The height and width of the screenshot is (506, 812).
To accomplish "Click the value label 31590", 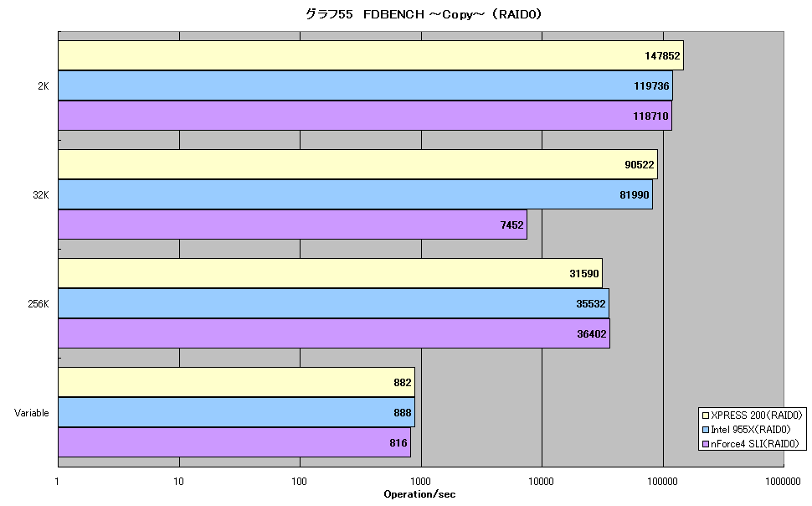I will (x=584, y=274).
